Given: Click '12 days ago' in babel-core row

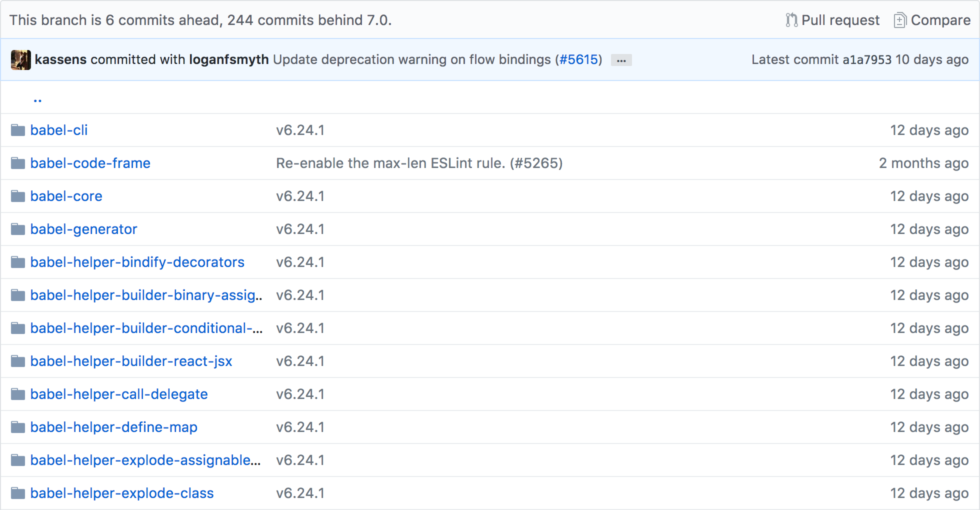Looking at the screenshot, I should pos(929,196).
